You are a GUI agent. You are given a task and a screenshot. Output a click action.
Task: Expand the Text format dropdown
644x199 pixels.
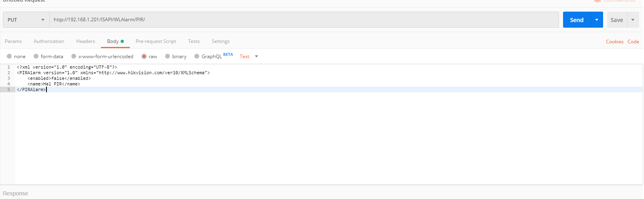tap(248, 57)
